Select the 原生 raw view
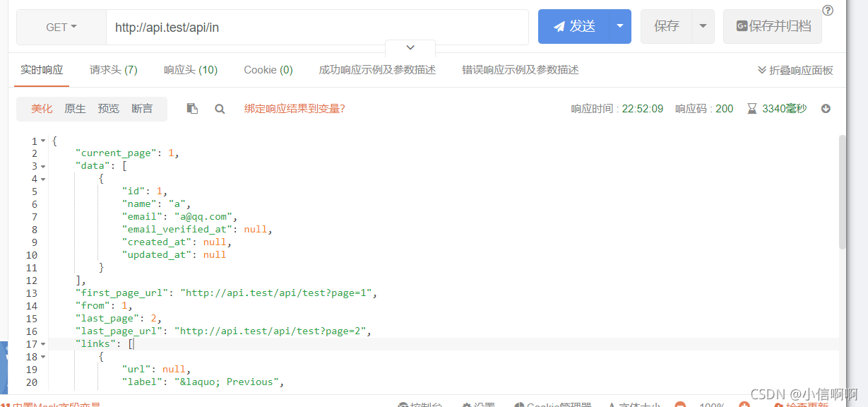The height and width of the screenshot is (407, 868). tap(75, 109)
